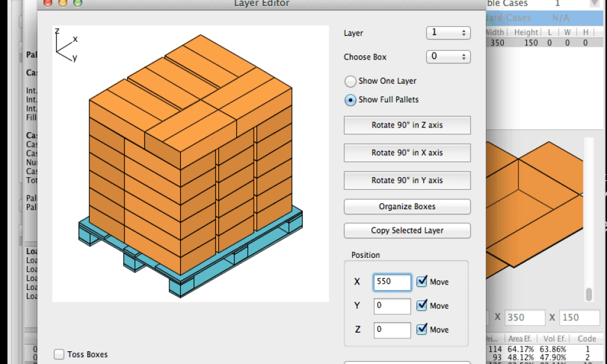Viewport: 607px width, 364px height.
Task: Click the L column header in back window
Action: click(550, 32)
